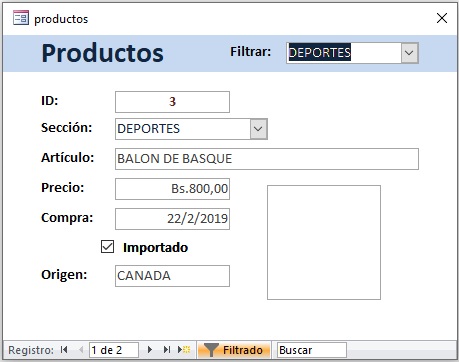Viewport: 459px width, 362px height.
Task: Go to next record arrow
Action: [x=150, y=350]
